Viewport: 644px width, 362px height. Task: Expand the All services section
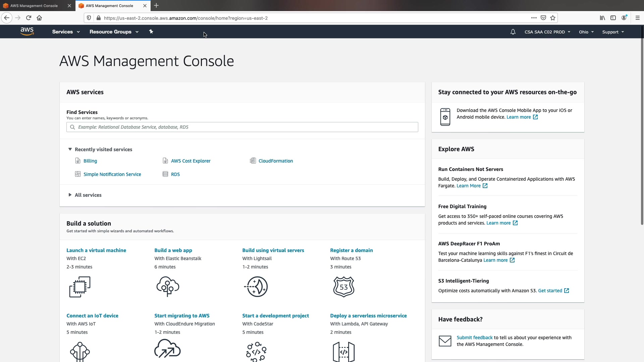click(x=70, y=195)
